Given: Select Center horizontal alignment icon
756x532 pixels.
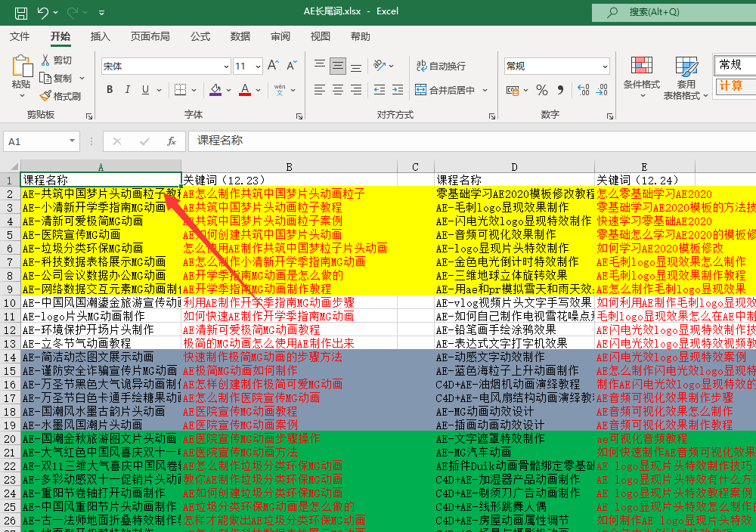Looking at the screenshot, I should click(x=338, y=90).
